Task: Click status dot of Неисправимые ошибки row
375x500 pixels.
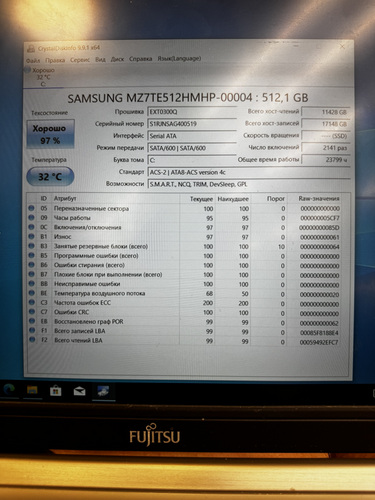Action: coord(31,283)
